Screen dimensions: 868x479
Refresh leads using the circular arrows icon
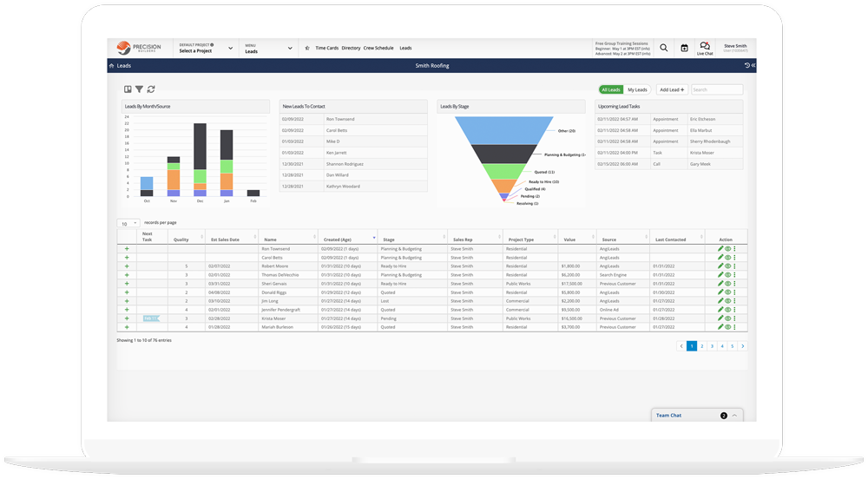(x=151, y=89)
